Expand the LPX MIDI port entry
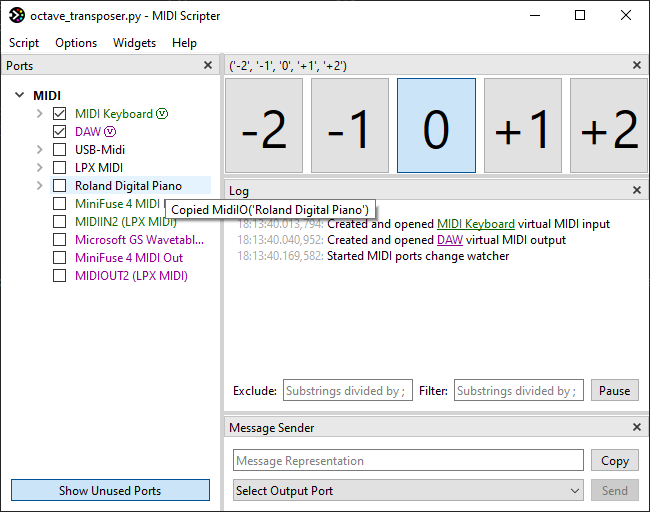650x512 pixels. [x=39, y=168]
